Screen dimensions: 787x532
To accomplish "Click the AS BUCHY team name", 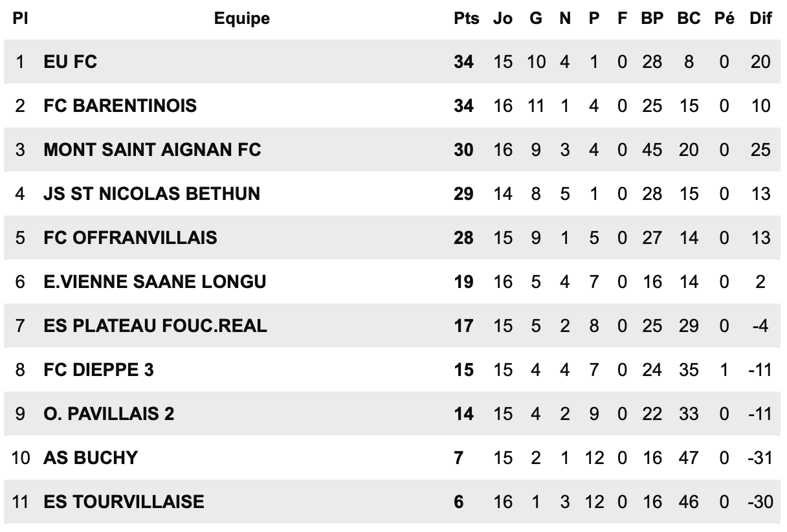I will (x=91, y=458).
